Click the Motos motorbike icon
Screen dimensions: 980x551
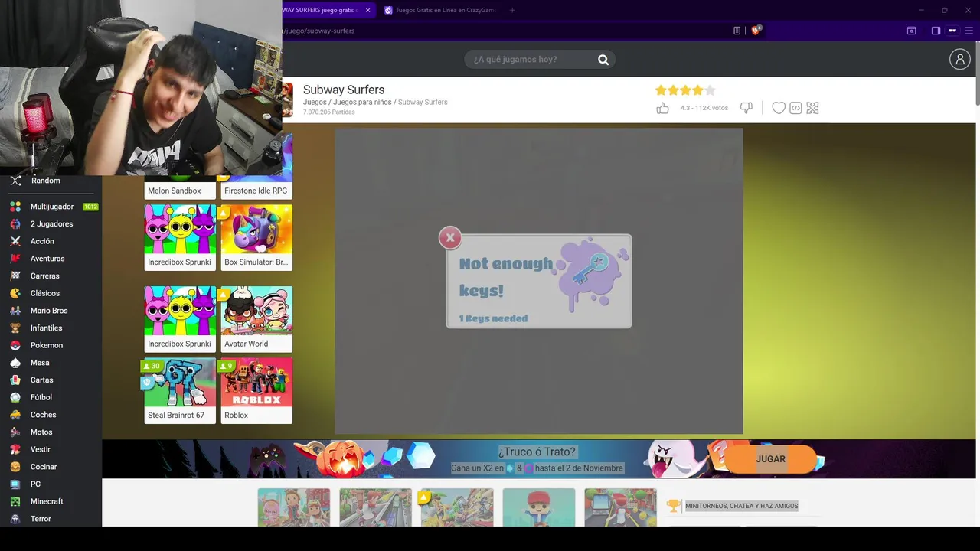[15, 432]
